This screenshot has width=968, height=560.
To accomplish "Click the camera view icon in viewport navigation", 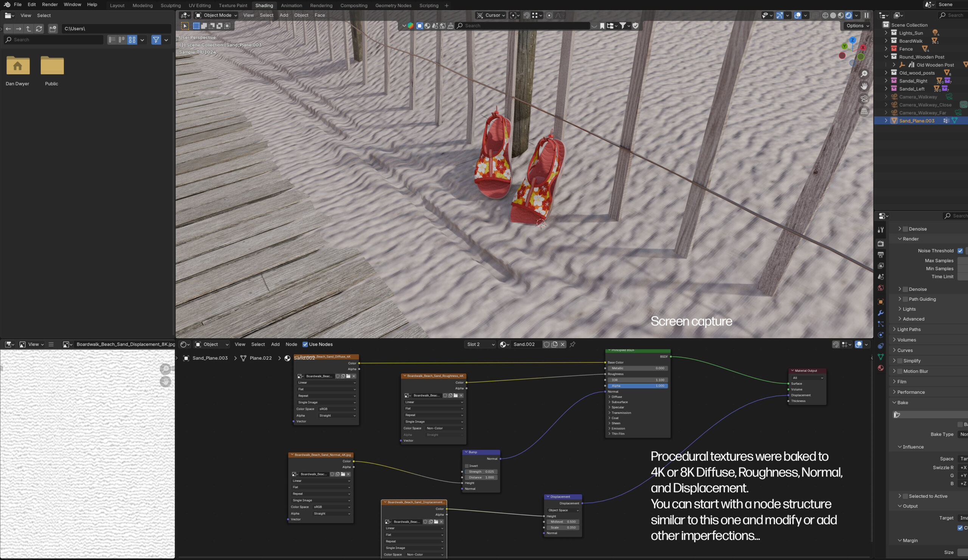I will pos(864,99).
